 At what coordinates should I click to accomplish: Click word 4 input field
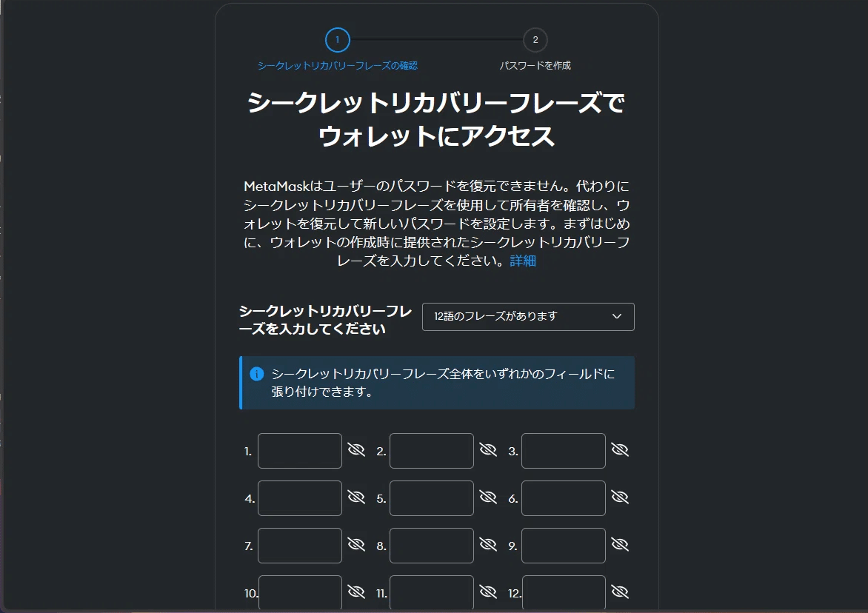coord(299,498)
